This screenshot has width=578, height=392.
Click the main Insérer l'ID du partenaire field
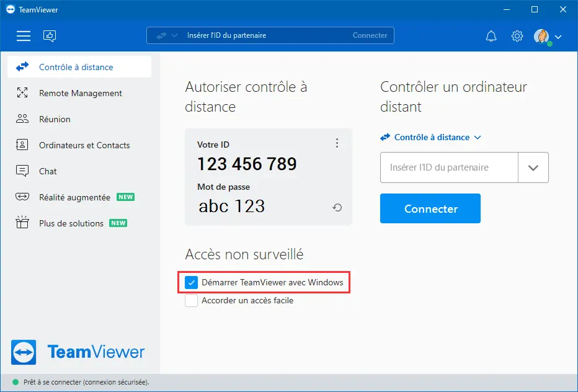coord(449,167)
